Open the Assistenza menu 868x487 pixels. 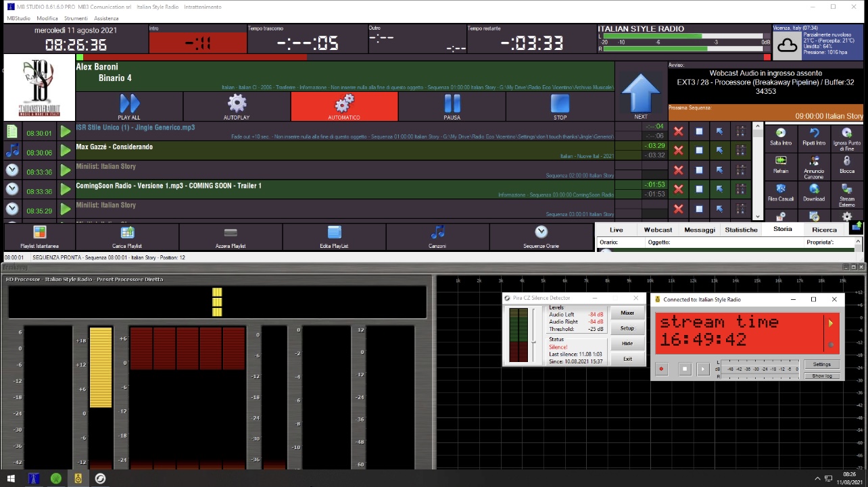106,18
